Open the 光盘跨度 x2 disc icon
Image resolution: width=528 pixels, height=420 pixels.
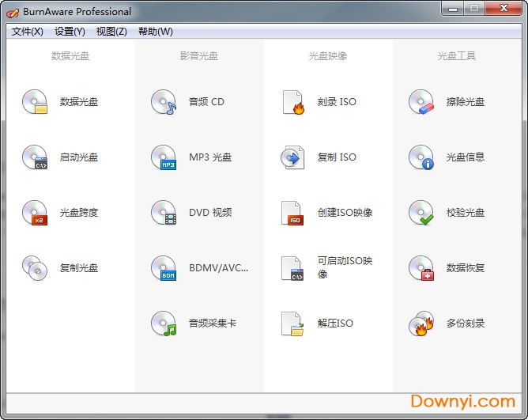35,213
